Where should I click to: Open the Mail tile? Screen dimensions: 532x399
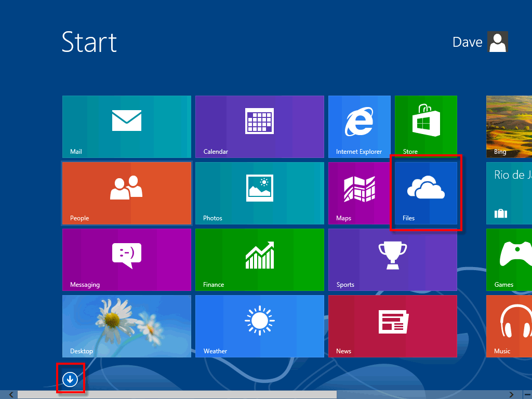click(127, 127)
